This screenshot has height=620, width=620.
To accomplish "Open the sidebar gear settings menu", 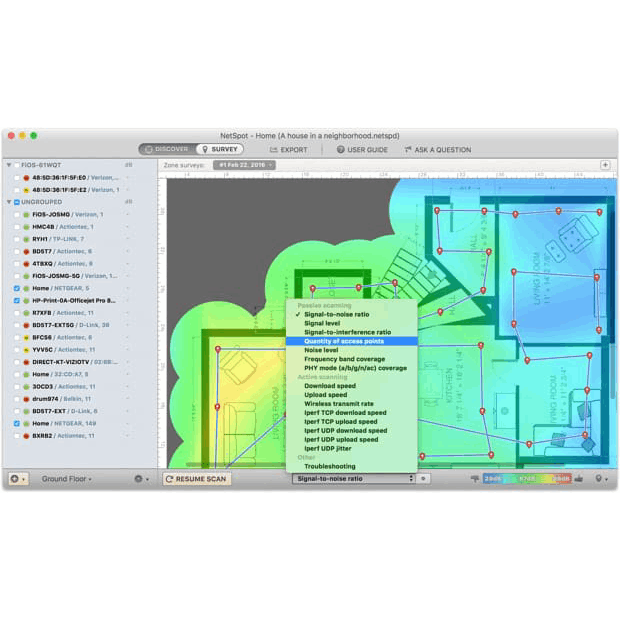I will point(142,479).
